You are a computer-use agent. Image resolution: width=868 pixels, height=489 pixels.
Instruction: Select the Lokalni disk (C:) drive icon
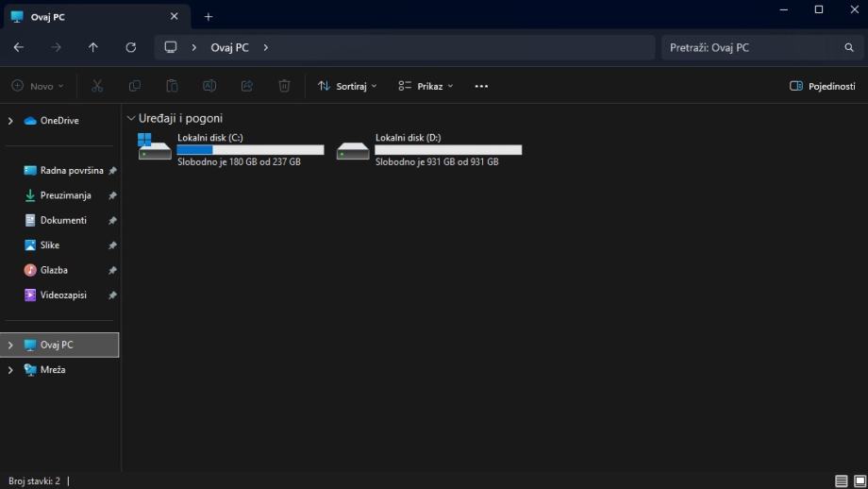(x=155, y=147)
